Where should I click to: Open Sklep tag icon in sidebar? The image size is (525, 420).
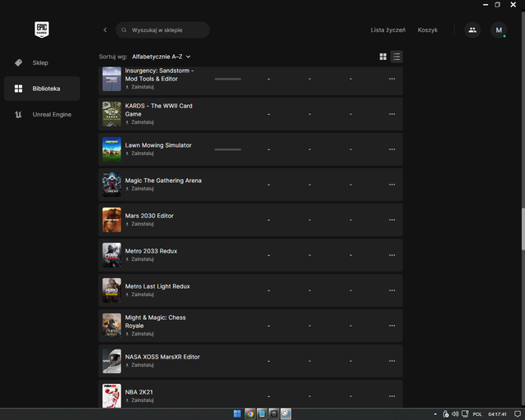[x=18, y=62]
